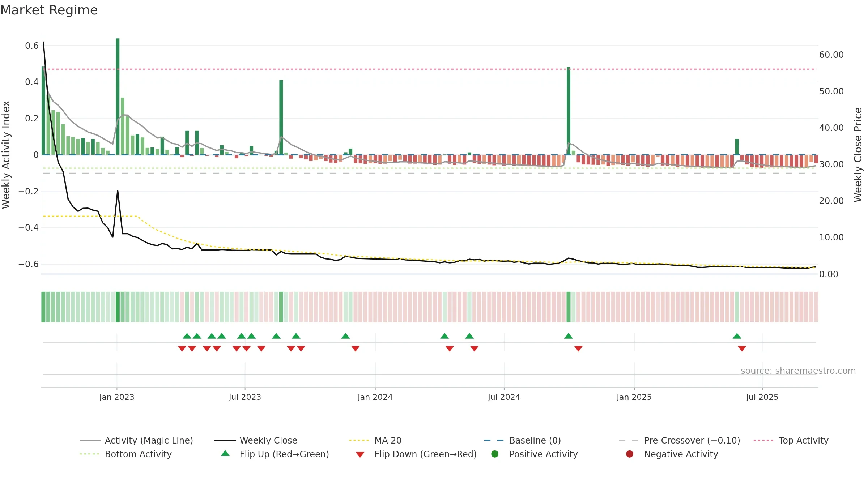Click the flip-up triangle near Jun 2025

[x=737, y=336]
